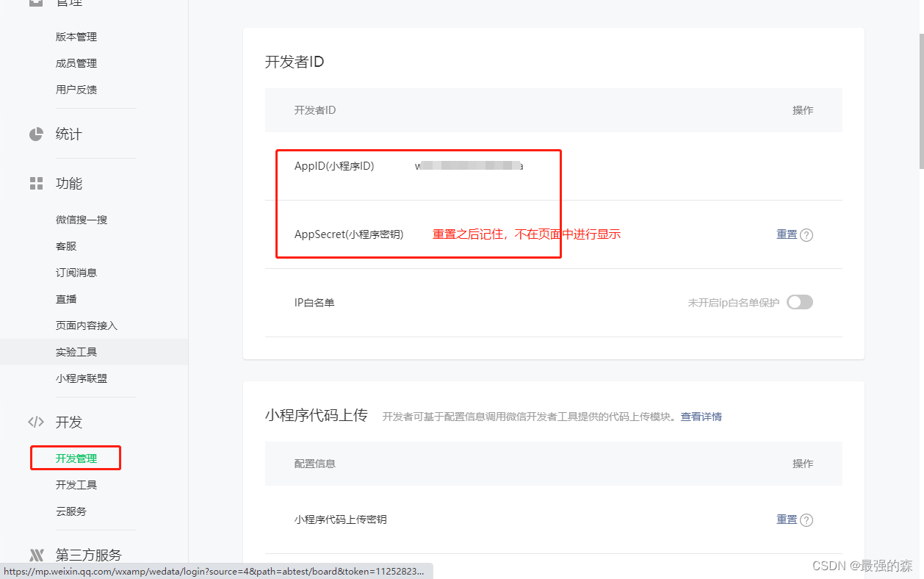Open 查看详情 for code upload module
Image resolution: width=924 pixels, height=579 pixels.
point(700,417)
